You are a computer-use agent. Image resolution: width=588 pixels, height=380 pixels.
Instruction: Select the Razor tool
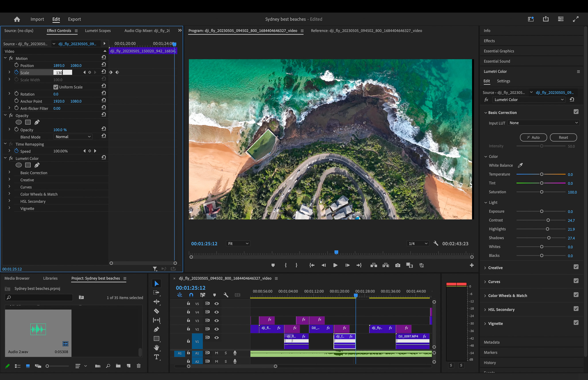pos(156,311)
